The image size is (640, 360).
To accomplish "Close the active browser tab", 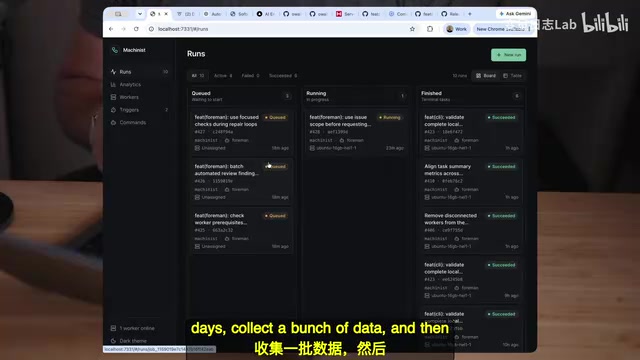I will (166, 14).
